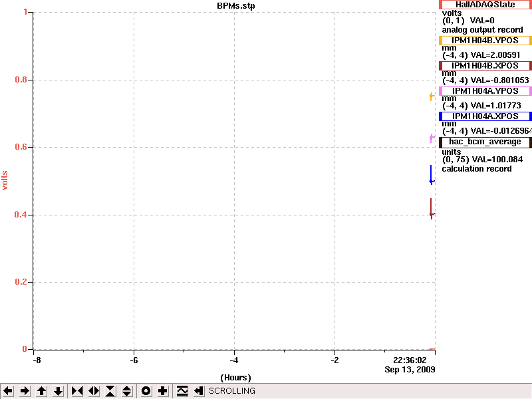Click the VAL=1.01773 reading

pos(495,106)
